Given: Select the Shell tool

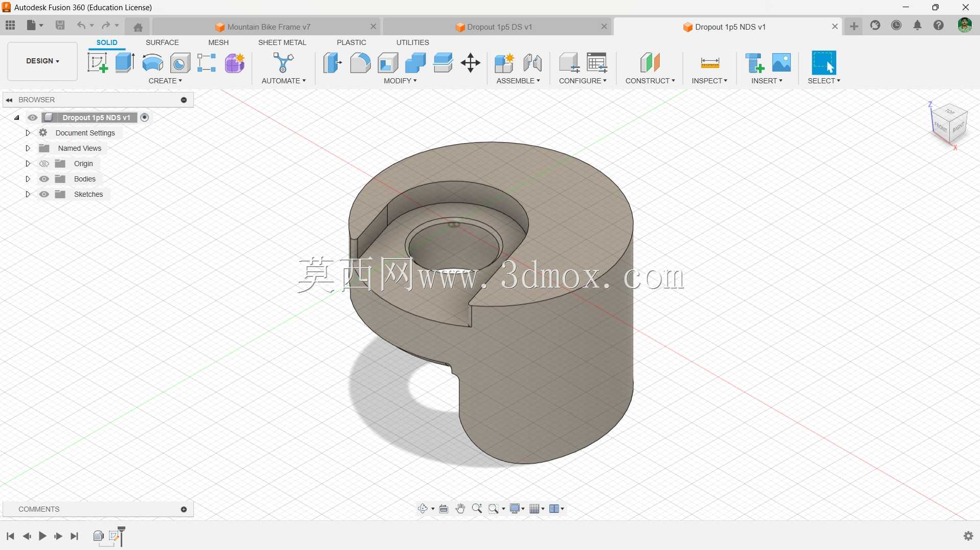Looking at the screenshot, I should (x=388, y=63).
